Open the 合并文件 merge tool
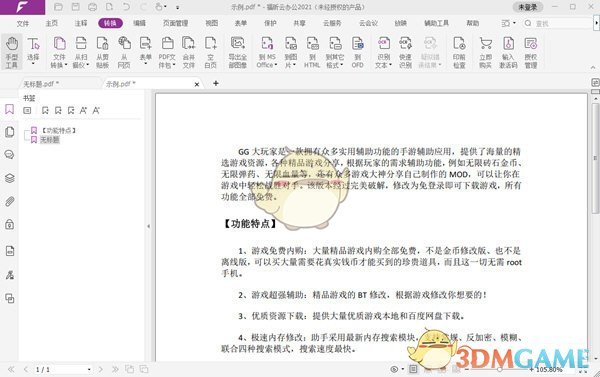The image size is (600, 377). tap(188, 52)
